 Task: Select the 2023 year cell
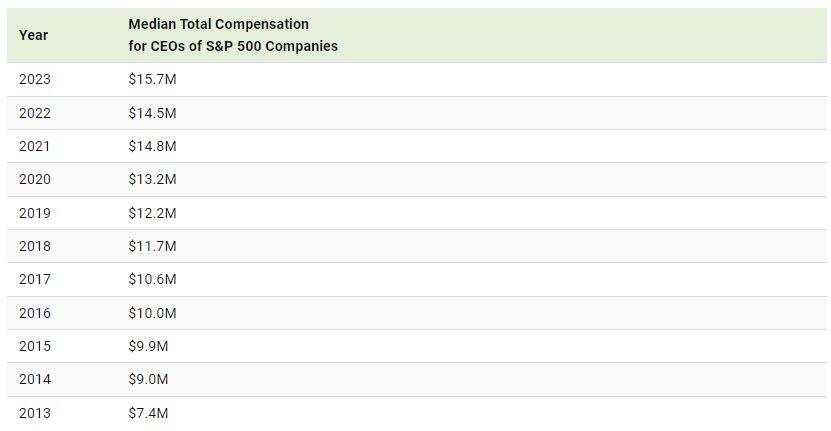click(35, 80)
